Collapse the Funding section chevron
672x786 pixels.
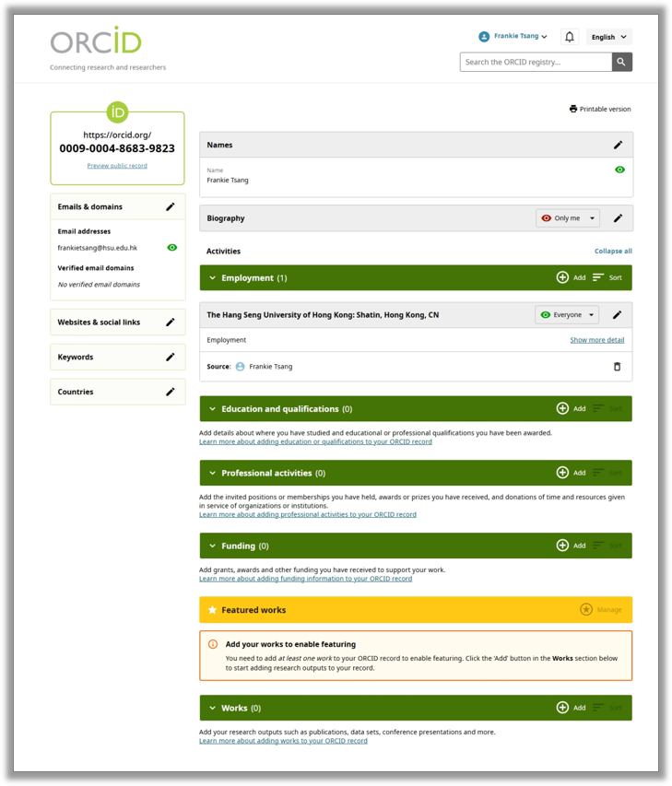212,546
